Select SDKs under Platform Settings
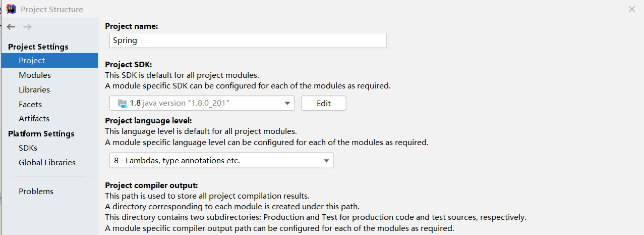The height and width of the screenshot is (235, 644). click(28, 148)
